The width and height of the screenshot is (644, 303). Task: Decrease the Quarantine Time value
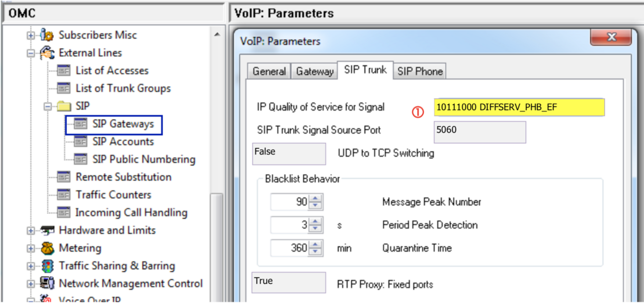315,251
